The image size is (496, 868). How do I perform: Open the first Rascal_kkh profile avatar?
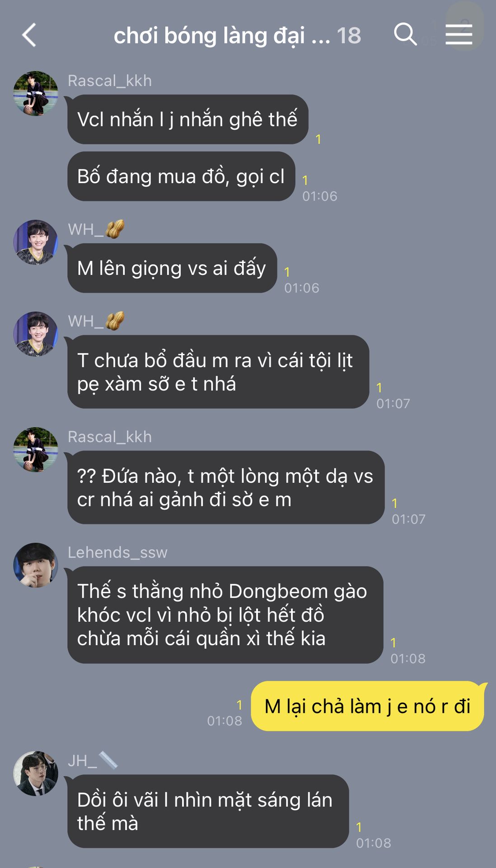coord(36,94)
